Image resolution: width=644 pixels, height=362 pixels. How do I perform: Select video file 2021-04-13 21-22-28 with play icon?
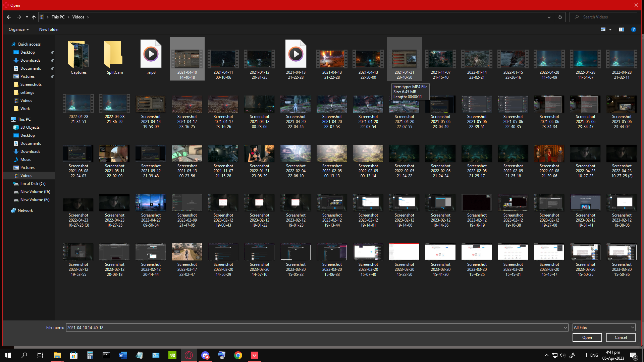point(296,60)
